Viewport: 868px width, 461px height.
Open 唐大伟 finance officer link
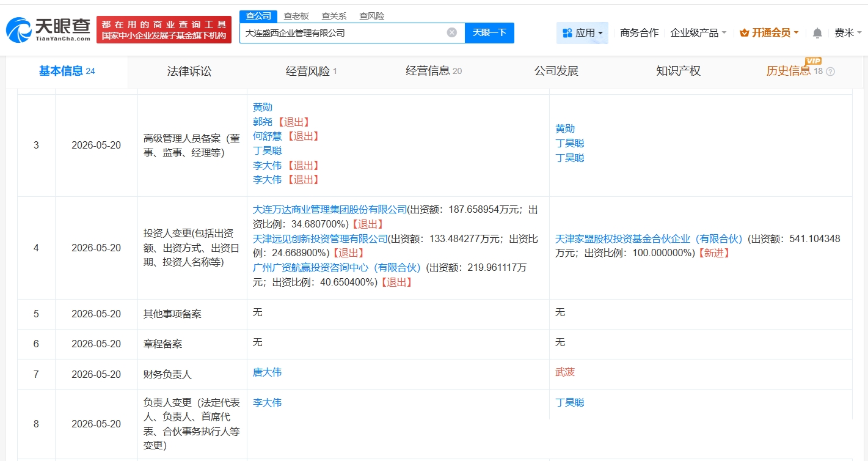268,372
